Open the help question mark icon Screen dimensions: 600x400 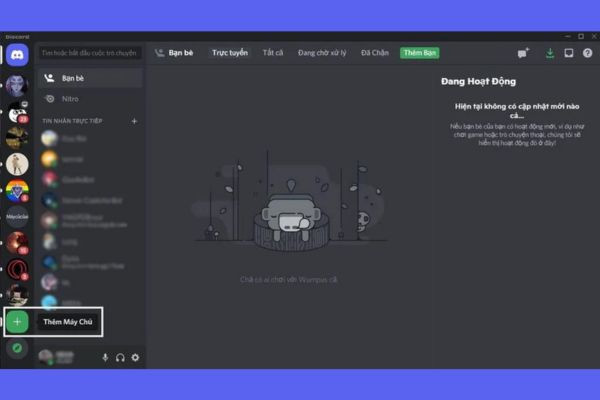587,53
